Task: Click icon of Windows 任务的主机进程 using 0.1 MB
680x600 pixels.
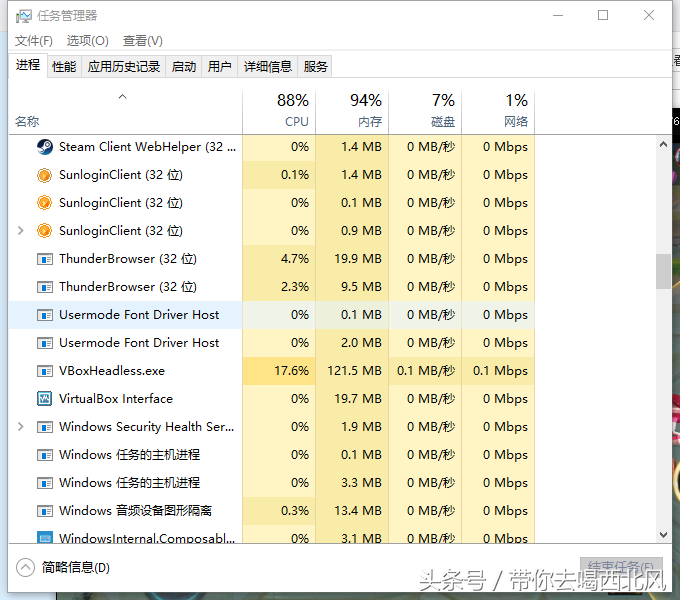Action: (x=45, y=455)
